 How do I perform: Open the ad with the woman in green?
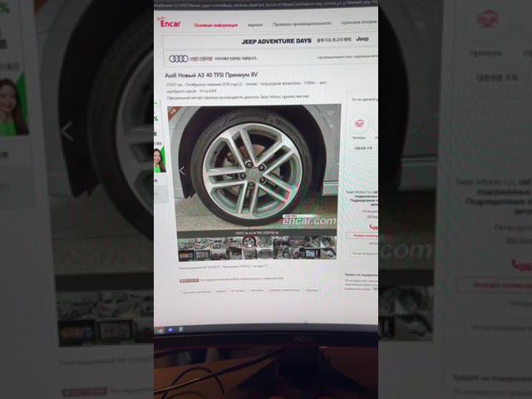pos(160,160)
